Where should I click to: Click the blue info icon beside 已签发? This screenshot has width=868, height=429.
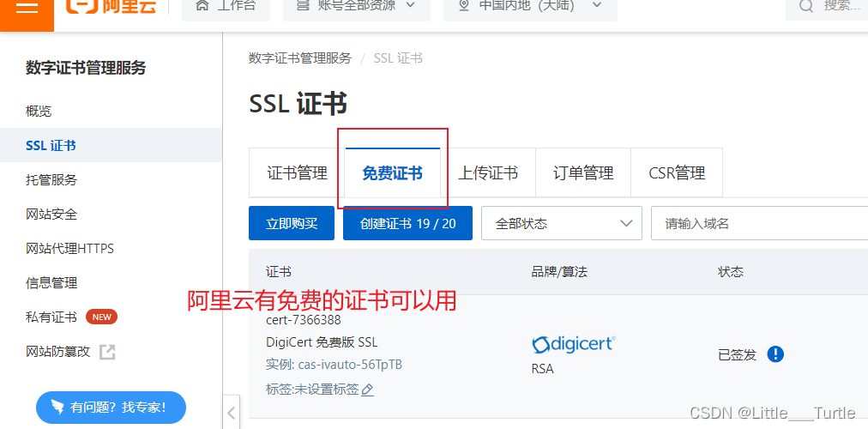click(775, 354)
